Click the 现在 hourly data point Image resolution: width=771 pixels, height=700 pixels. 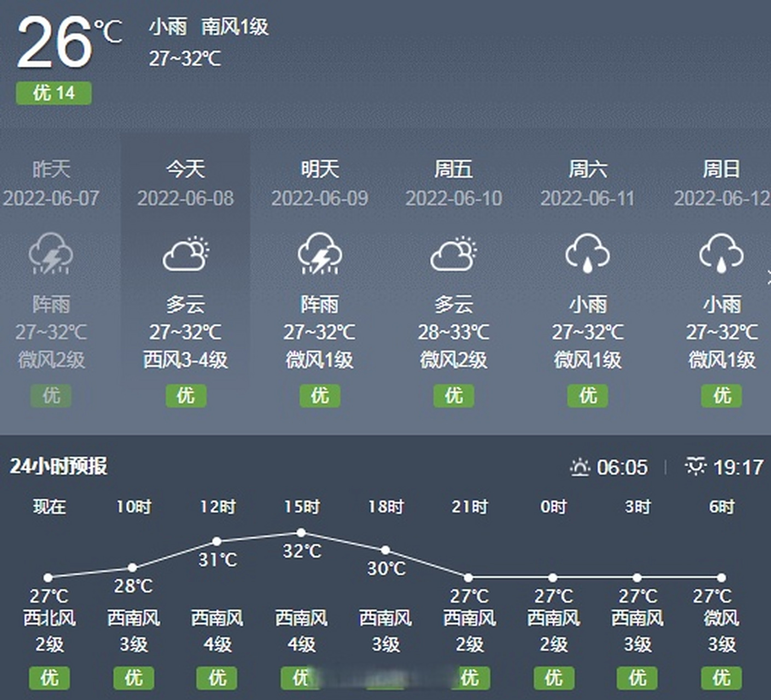(48, 577)
